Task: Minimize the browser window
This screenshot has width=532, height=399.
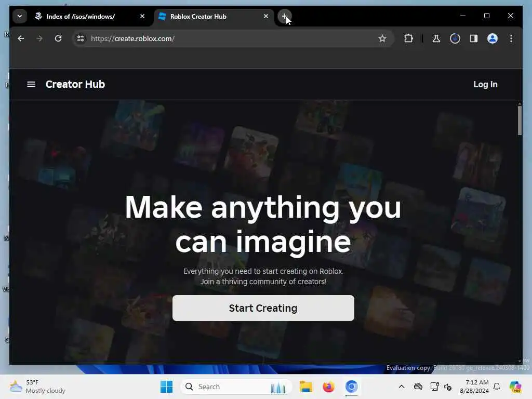Action: coord(463,16)
